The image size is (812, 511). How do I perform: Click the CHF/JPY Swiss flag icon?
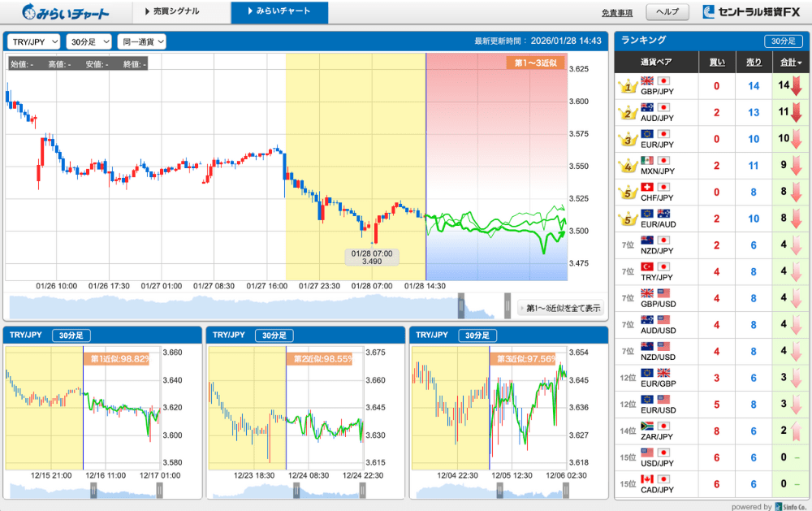(x=647, y=187)
